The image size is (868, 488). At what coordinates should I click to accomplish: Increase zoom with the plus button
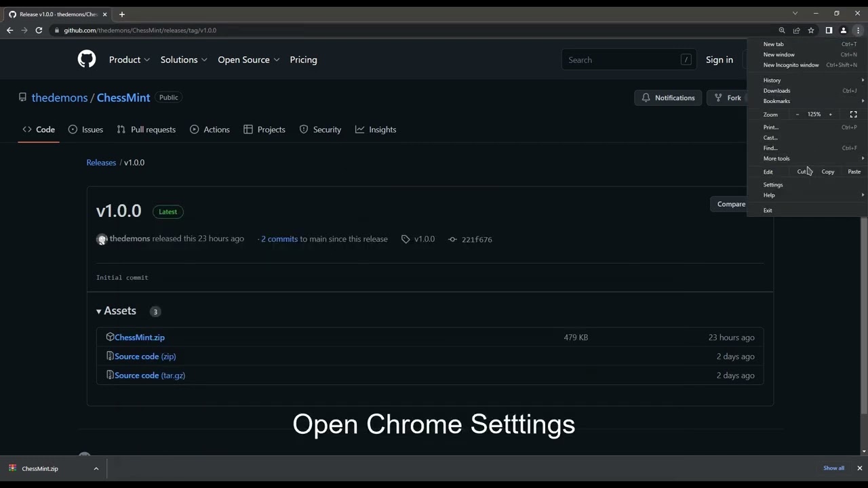point(830,115)
